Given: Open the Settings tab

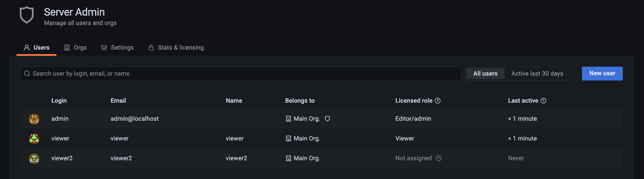Looking at the screenshot, I should (117, 48).
